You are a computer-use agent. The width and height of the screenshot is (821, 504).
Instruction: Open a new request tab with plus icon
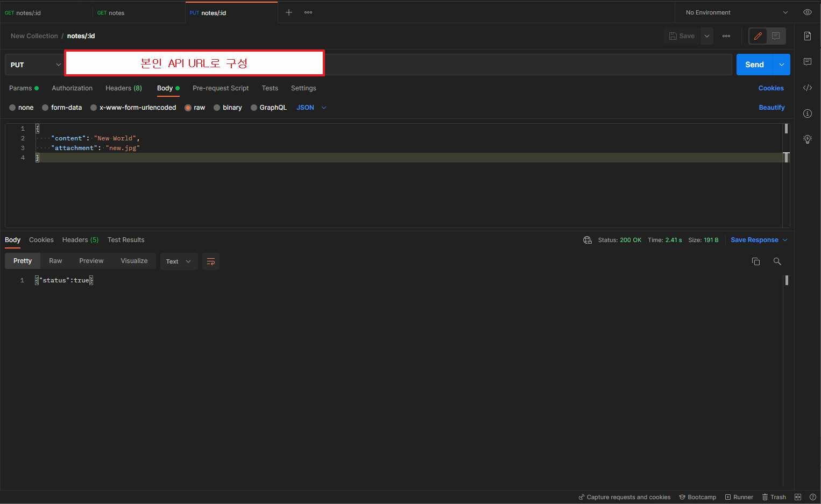pos(289,12)
